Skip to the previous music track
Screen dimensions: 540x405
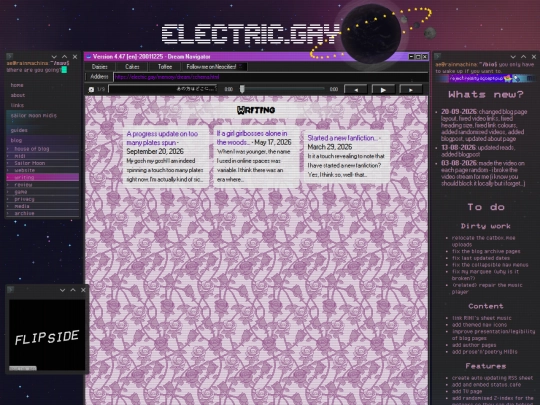click(x=356, y=90)
